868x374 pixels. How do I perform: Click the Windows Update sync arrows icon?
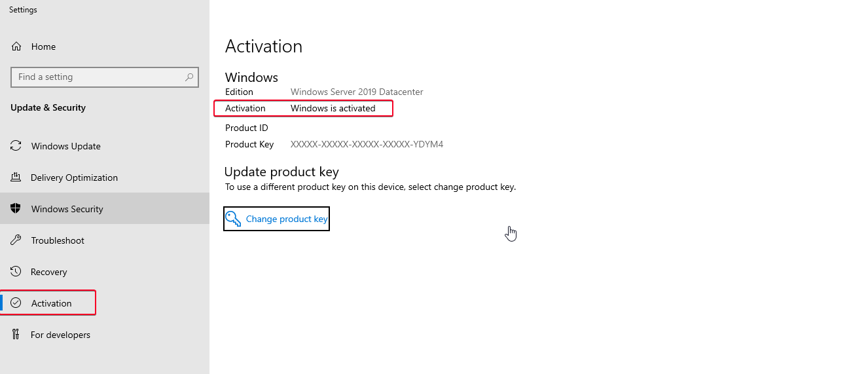pyautogui.click(x=16, y=146)
